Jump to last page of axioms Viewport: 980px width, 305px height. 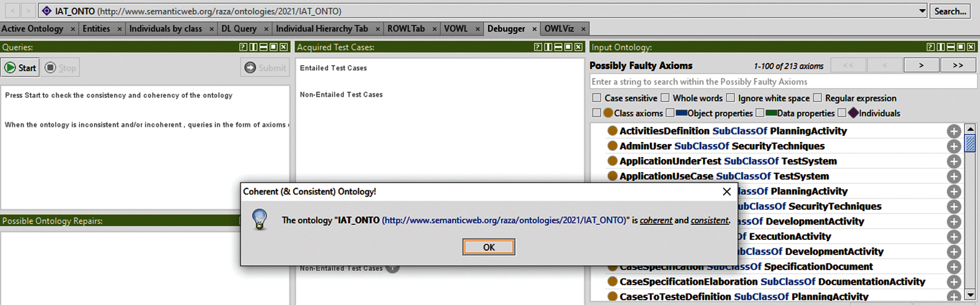tap(958, 66)
